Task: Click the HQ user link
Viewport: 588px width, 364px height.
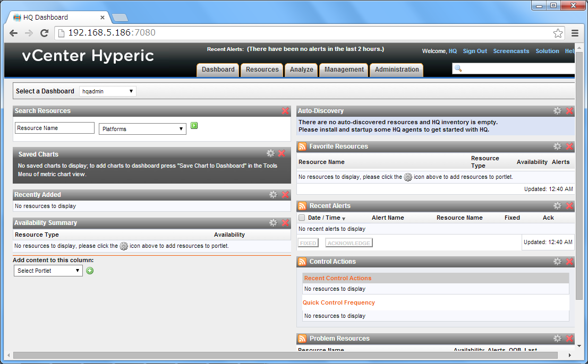Action: pos(453,51)
